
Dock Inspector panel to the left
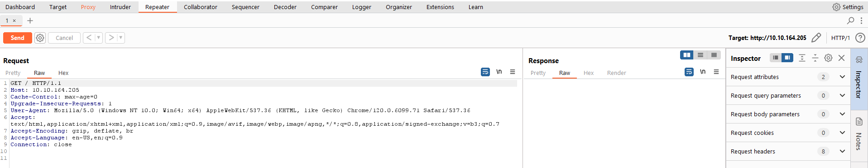(x=776, y=58)
